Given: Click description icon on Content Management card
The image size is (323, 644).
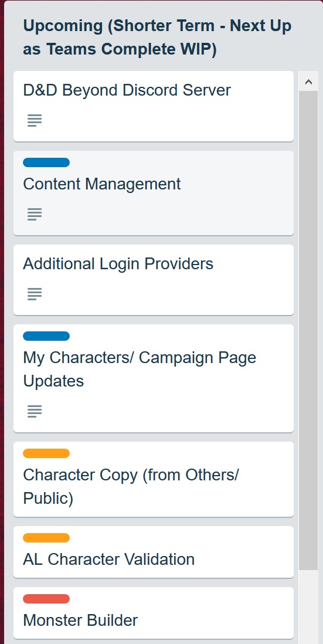Looking at the screenshot, I should pyautogui.click(x=35, y=214).
